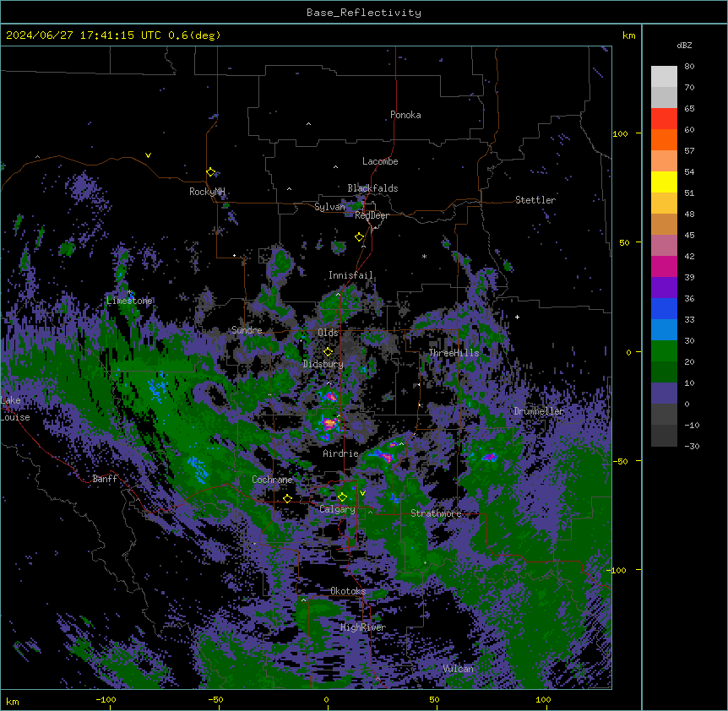Click the 50 tick on the right axis

pos(624,242)
